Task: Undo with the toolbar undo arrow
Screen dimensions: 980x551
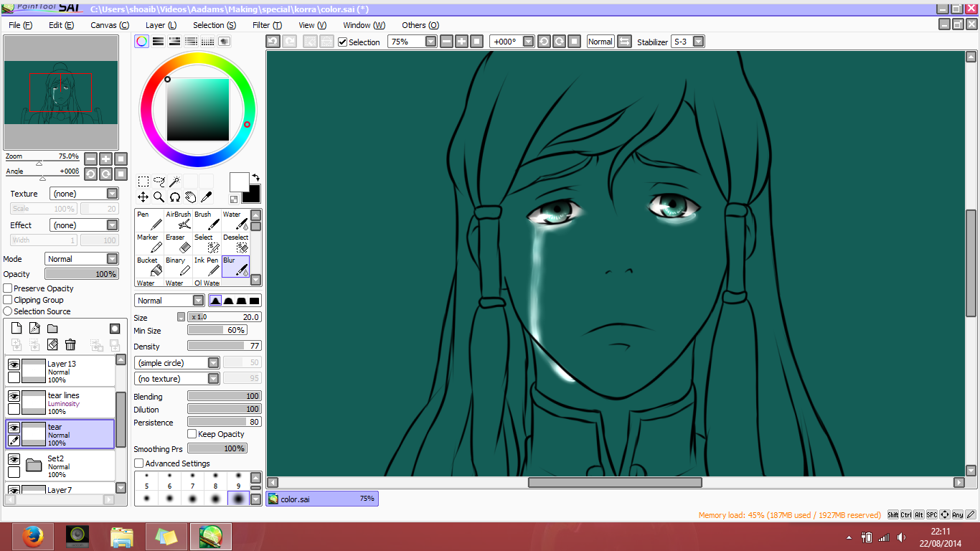Action: click(273, 42)
